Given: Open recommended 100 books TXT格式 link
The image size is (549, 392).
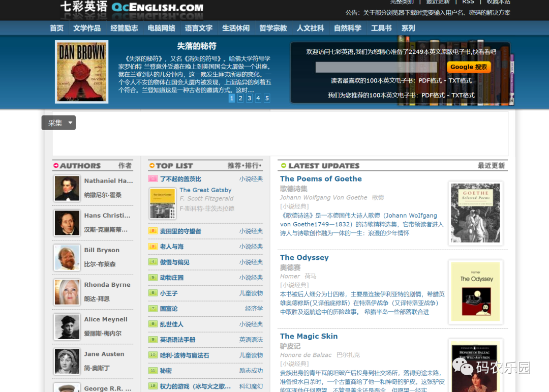Looking at the screenshot, I should click(x=463, y=95).
